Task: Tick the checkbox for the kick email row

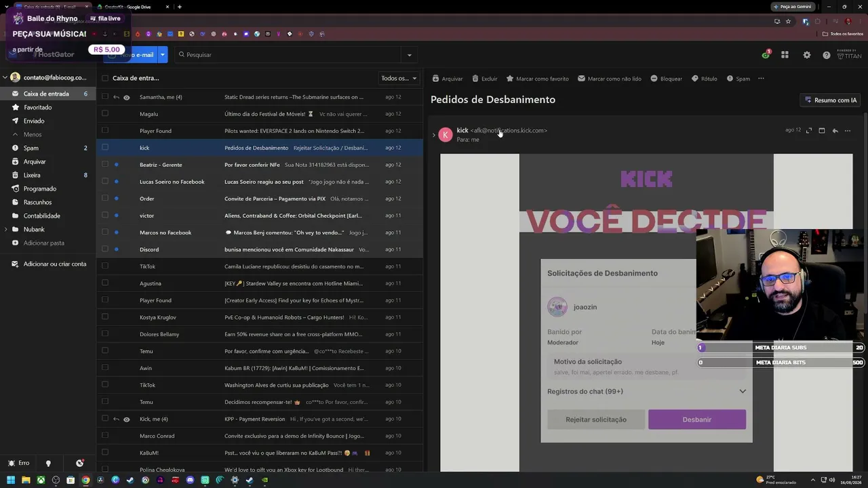Action: [104, 148]
